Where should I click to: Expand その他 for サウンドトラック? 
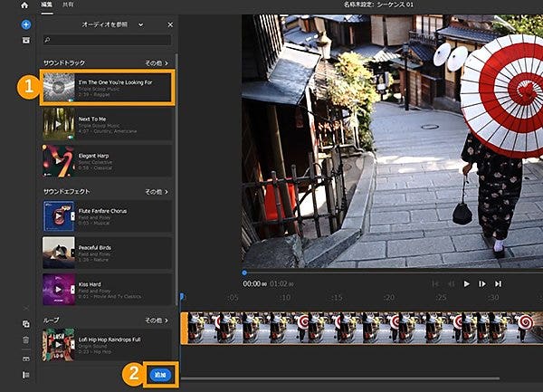pyautogui.click(x=157, y=63)
